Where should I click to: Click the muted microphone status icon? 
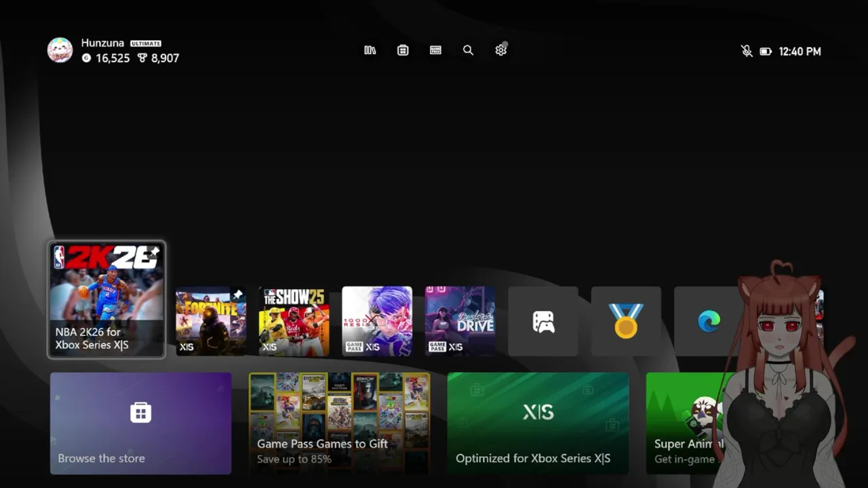[747, 51]
